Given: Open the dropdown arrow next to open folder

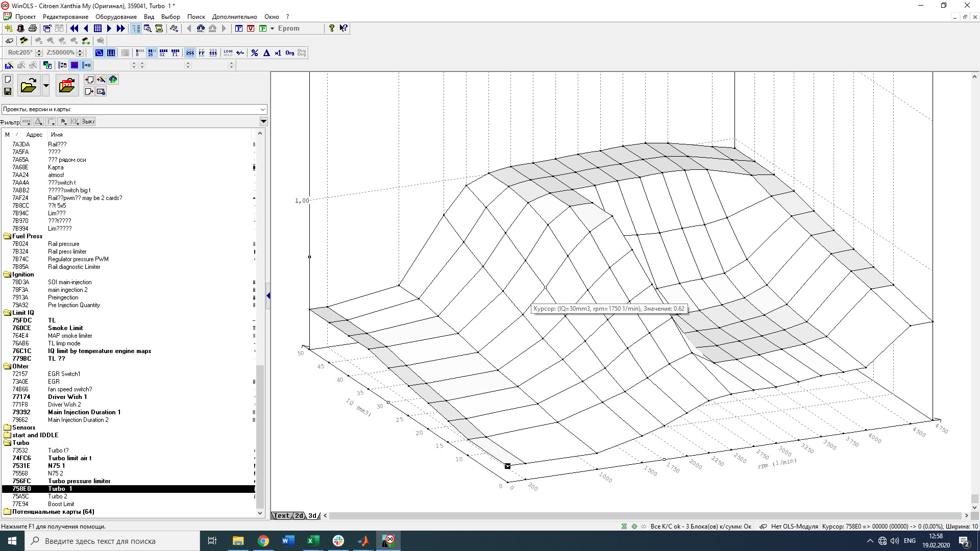Looking at the screenshot, I should point(46,86).
